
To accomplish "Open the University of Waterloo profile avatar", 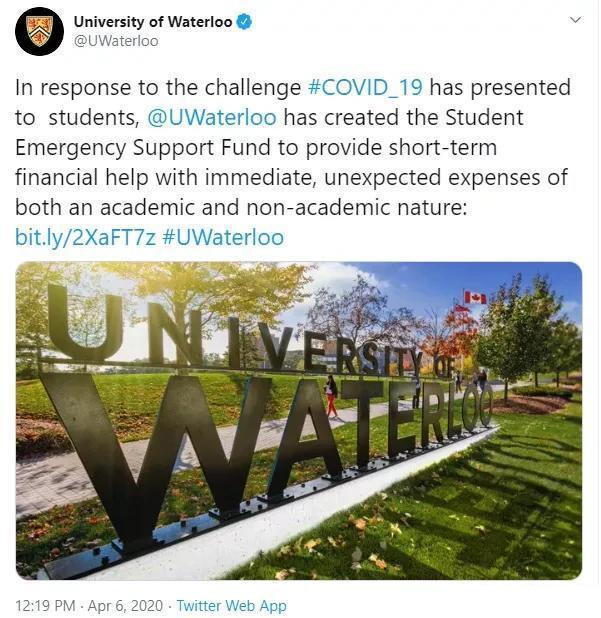I will click(39, 32).
